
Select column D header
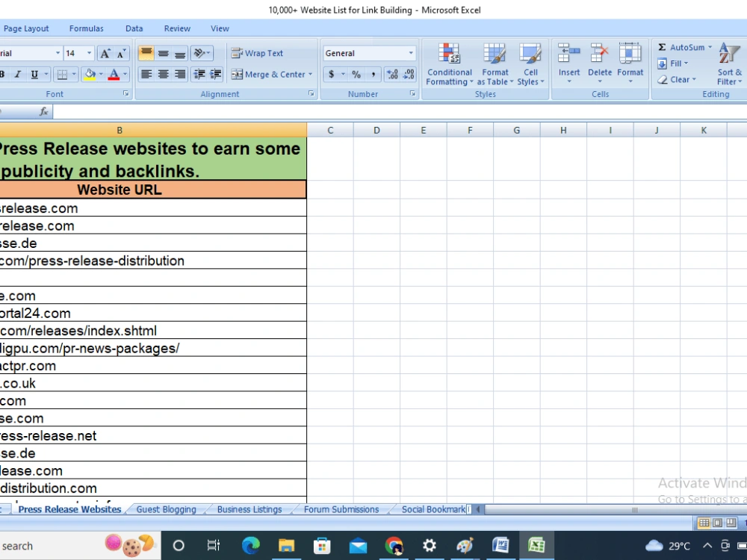pyautogui.click(x=376, y=130)
